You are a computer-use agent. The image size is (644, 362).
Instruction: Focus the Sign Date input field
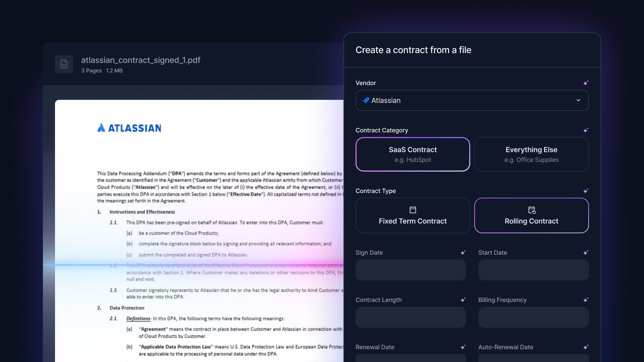411,270
